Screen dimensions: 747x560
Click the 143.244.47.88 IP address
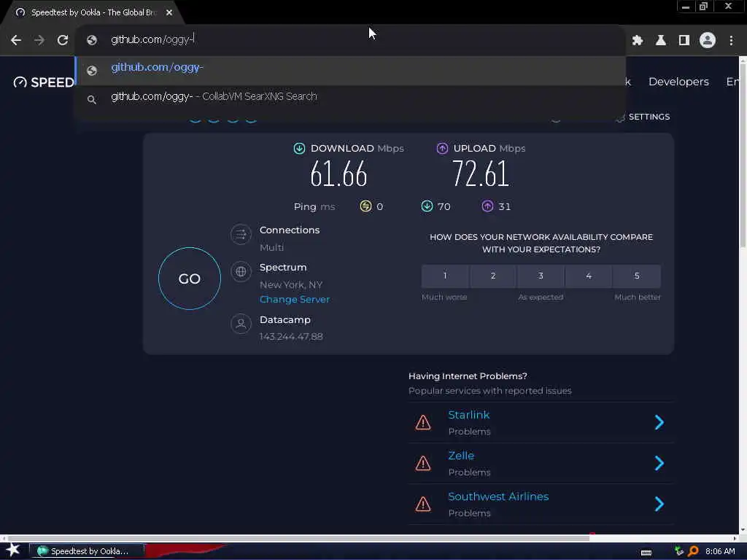click(291, 337)
